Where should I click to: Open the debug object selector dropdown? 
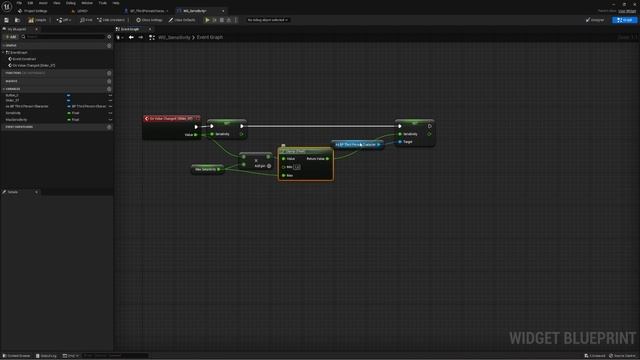[x=267, y=20]
